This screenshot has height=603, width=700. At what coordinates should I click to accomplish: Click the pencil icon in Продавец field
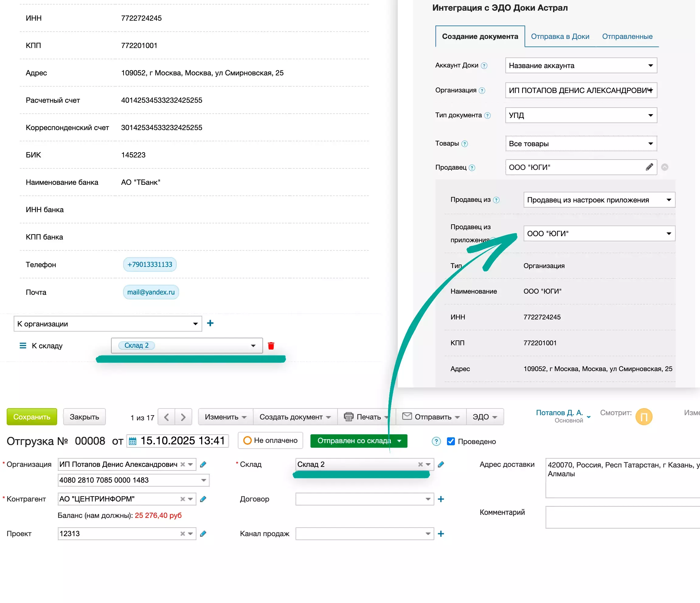point(649,167)
